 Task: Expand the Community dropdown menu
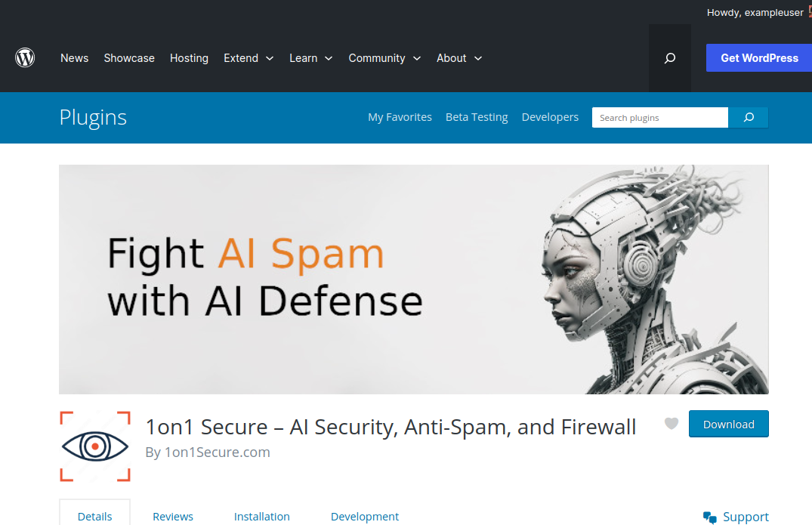click(384, 58)
